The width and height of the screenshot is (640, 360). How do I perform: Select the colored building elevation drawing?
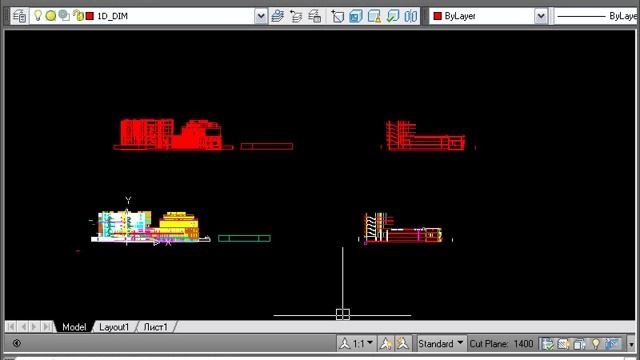[150, 227]
